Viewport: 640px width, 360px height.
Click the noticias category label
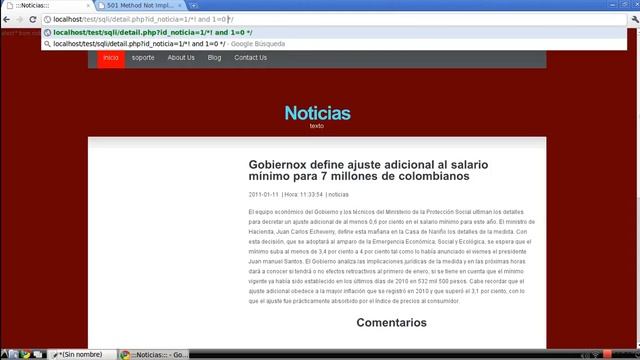[x=339, y=195]
